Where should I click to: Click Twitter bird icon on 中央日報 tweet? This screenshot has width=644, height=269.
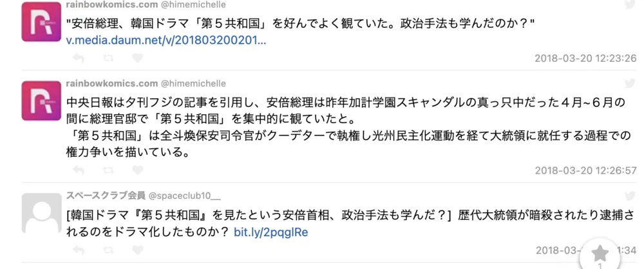[631, 83]
